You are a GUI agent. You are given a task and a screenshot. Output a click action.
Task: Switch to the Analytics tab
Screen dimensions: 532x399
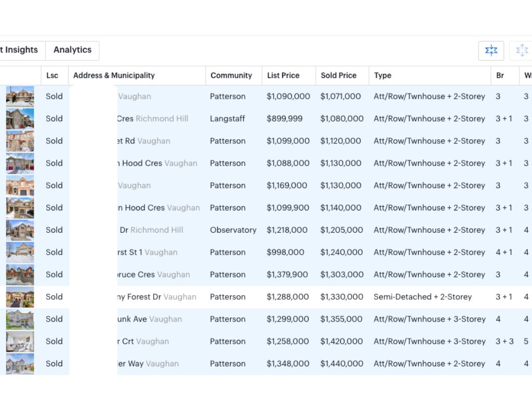(72, 50)
